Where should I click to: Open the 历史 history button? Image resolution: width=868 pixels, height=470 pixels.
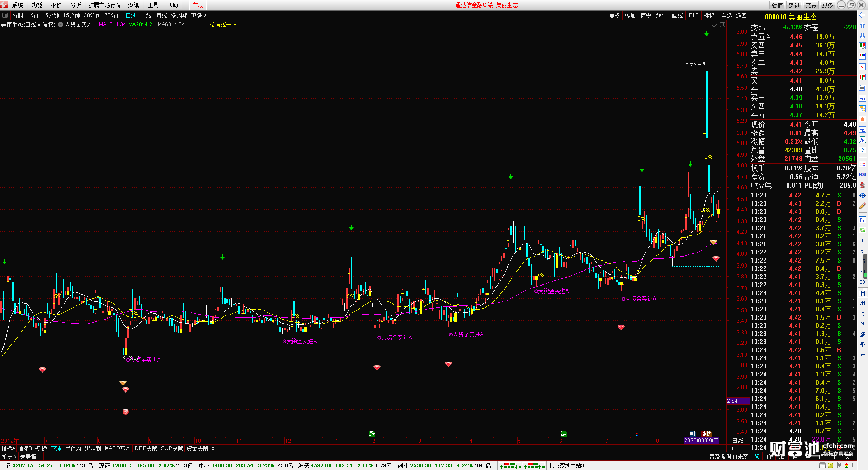click(x=646, y=15)
